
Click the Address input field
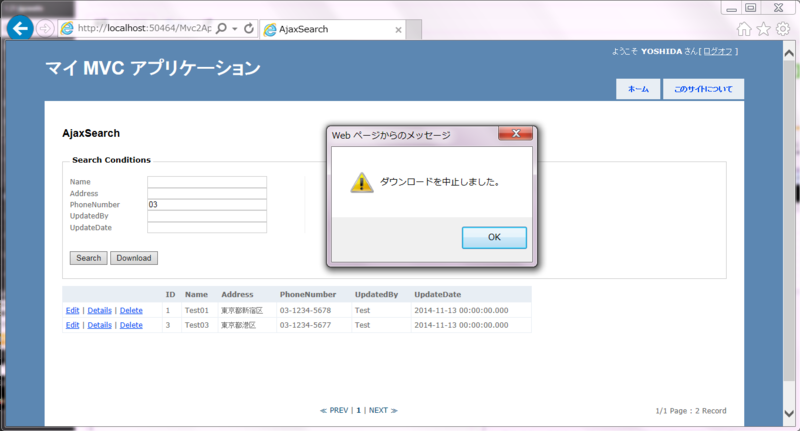coord(207,193)
